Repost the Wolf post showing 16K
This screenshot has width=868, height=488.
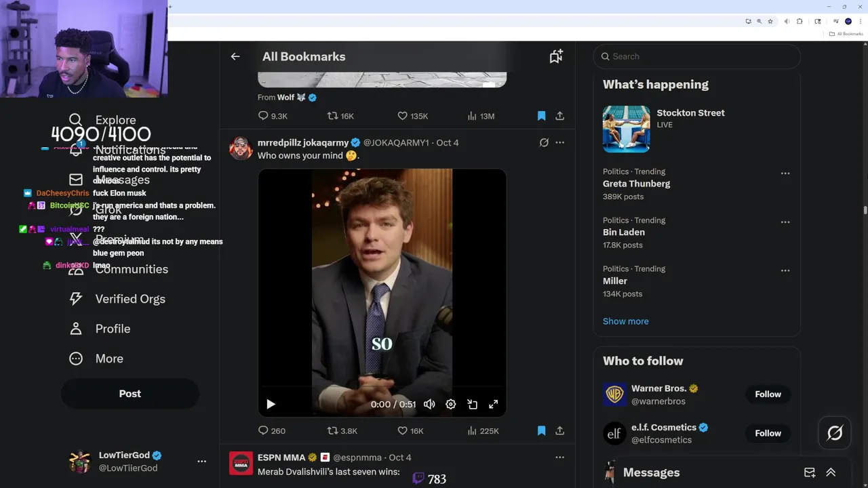(x=340, y=116)
